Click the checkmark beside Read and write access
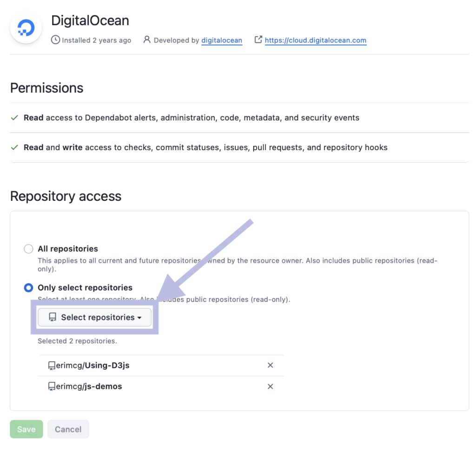This screenshot has height=452, width=476. (x=14, y=148)
